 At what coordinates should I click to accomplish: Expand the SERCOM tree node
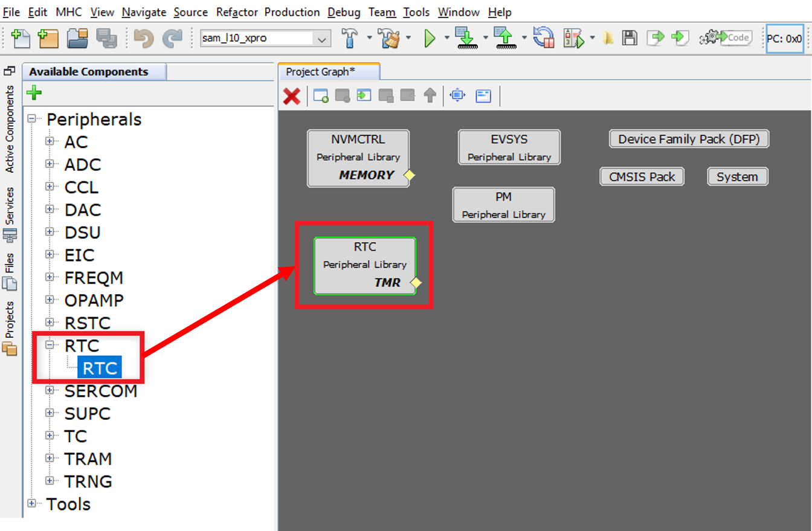pyautogui.click(x=50, y=391)
